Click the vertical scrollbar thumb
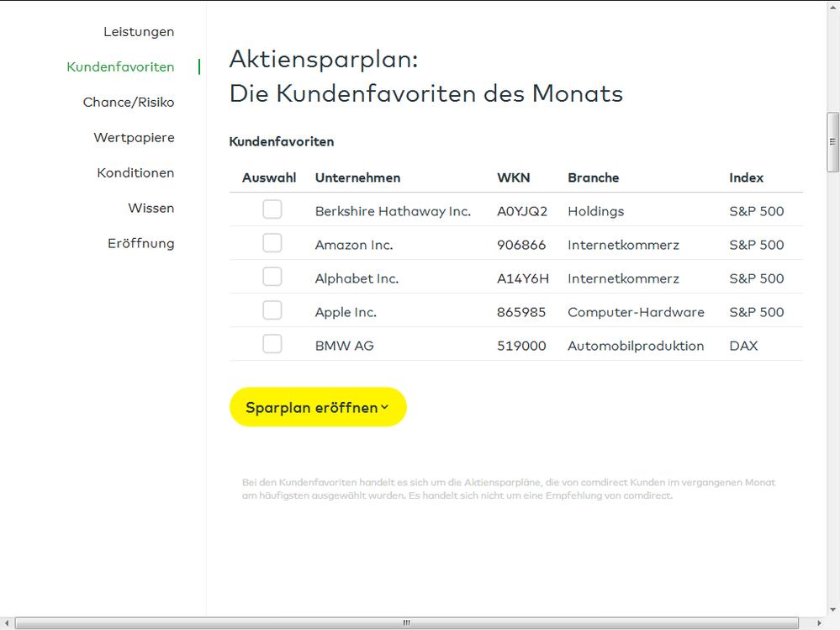Image resolution: width=840 pixels, height=630 pixels. pyautogui.click(x=833, y=141)
